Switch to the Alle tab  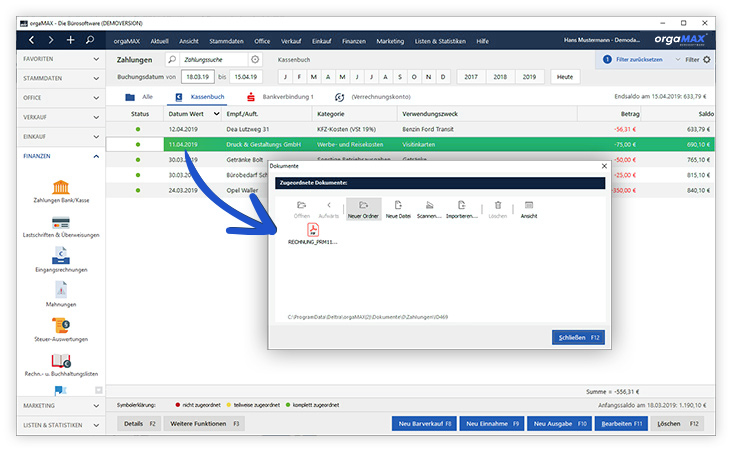pyautogui.click(x=139, y=97)
